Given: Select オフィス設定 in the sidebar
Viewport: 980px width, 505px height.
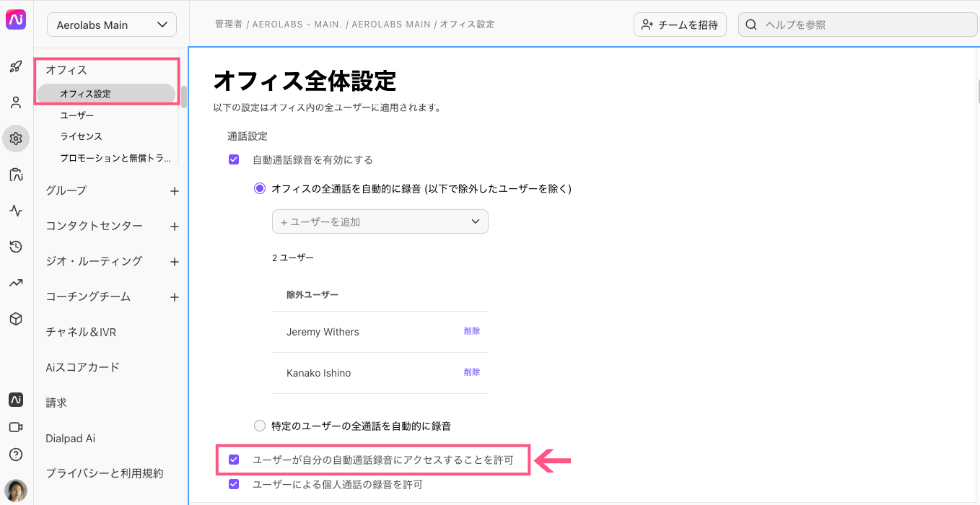Looking at the screenshot, I should (x=106, y=94).
